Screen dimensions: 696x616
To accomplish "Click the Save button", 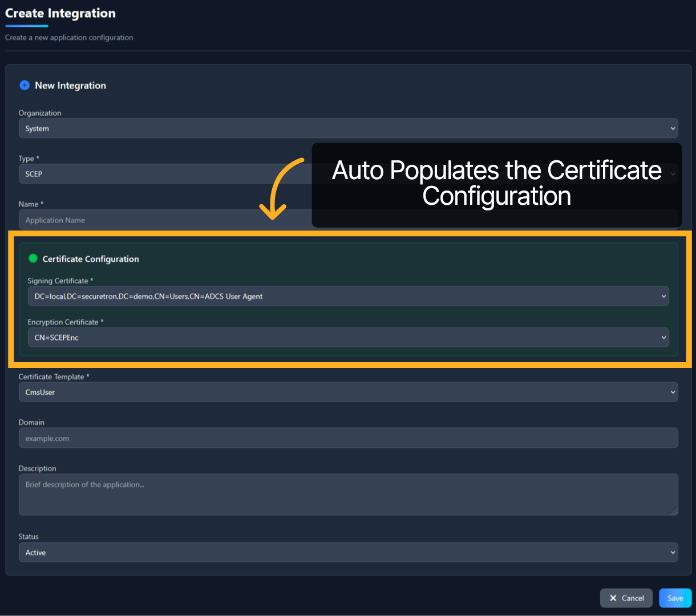I will pyautogui.click(x=675, y=598).
